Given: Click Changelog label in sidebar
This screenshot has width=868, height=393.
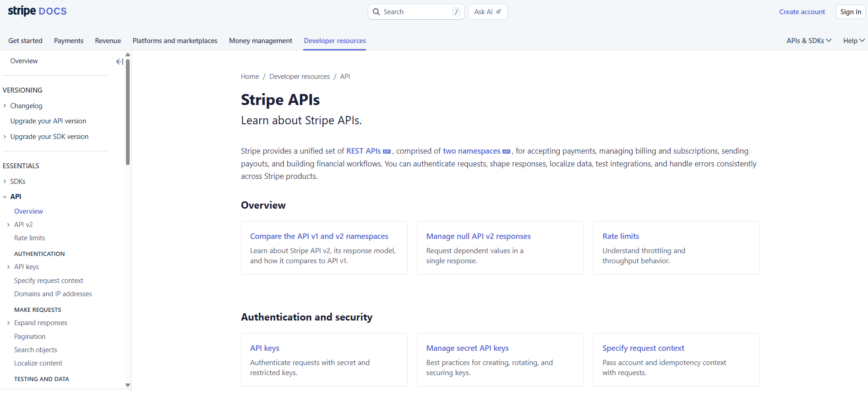Looking at the screenshot, I should [26, 106].
